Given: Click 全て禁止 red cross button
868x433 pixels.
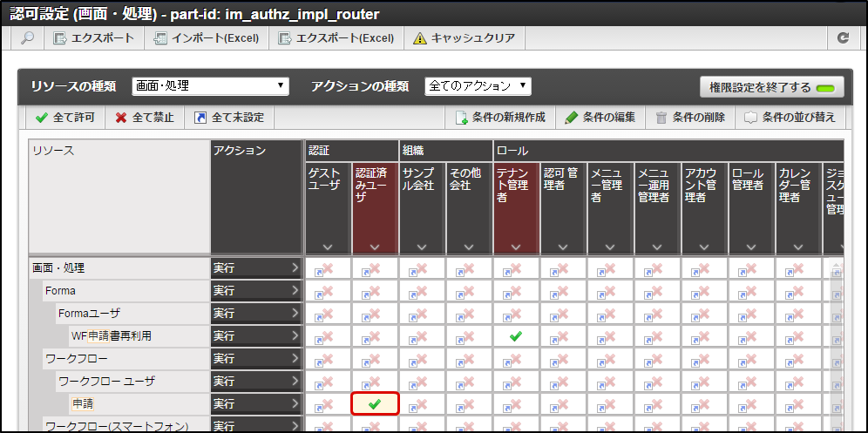Looking at the screenshot, I should 145,118.
